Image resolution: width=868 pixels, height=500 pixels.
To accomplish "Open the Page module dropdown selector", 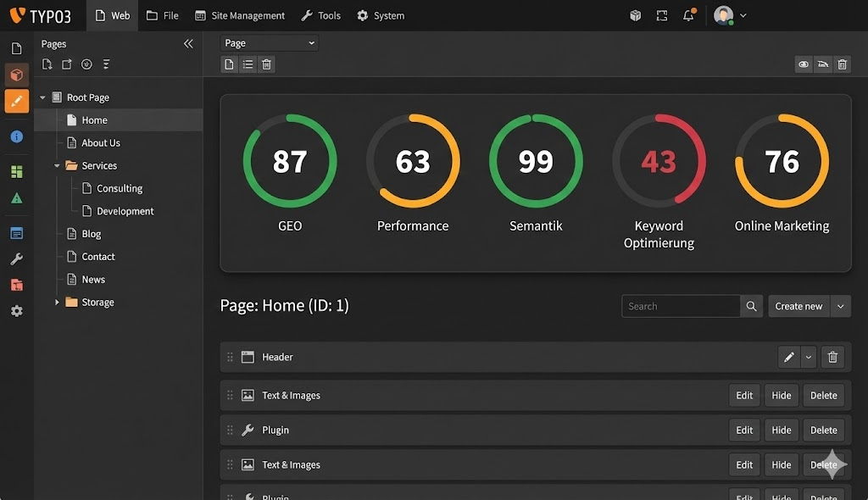I will (x=269, y=43).
